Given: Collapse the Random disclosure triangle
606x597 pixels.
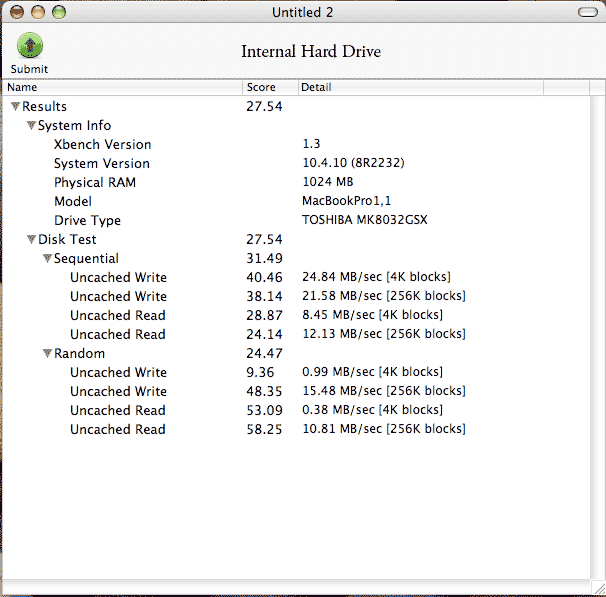Looking at the screenshot, I should pos(47,353).
